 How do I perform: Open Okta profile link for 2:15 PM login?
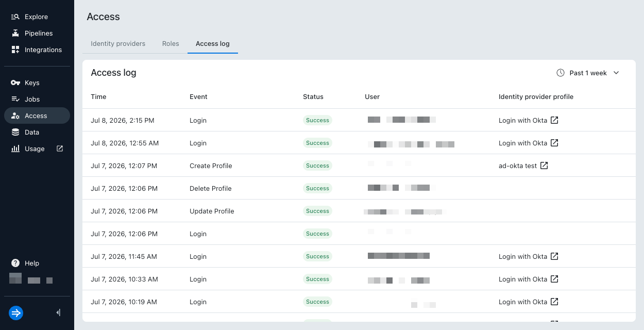[x=554, y=120]
